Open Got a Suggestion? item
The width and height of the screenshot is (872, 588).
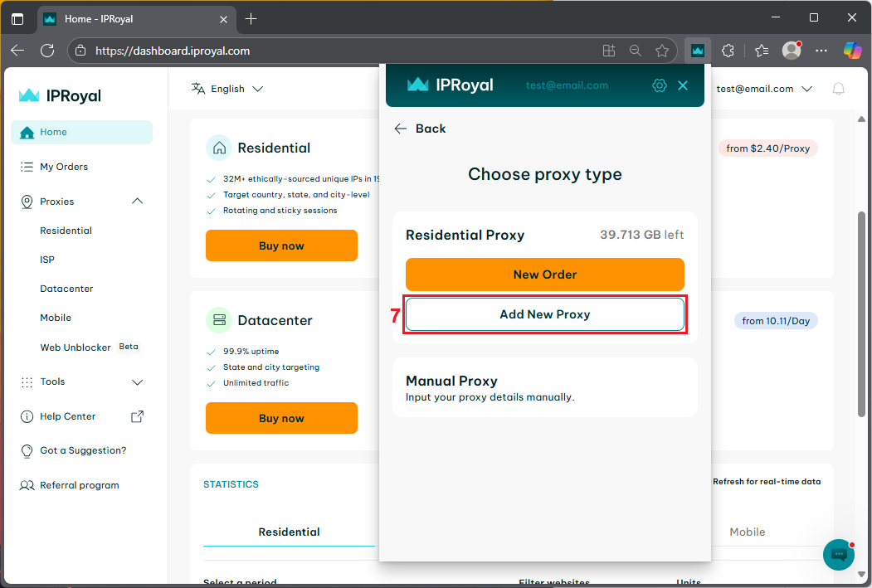pyautogui.click(x=83, y=450)
